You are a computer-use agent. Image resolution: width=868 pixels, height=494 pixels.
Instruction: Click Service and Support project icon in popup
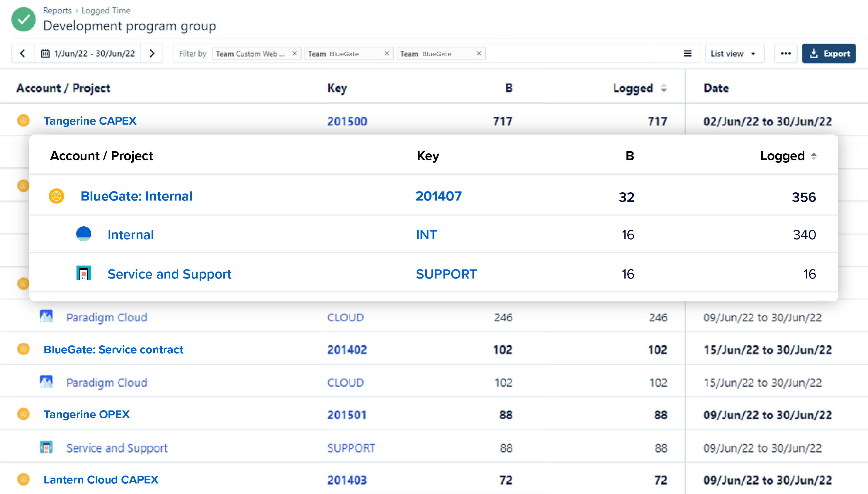(x=84, y=273)
